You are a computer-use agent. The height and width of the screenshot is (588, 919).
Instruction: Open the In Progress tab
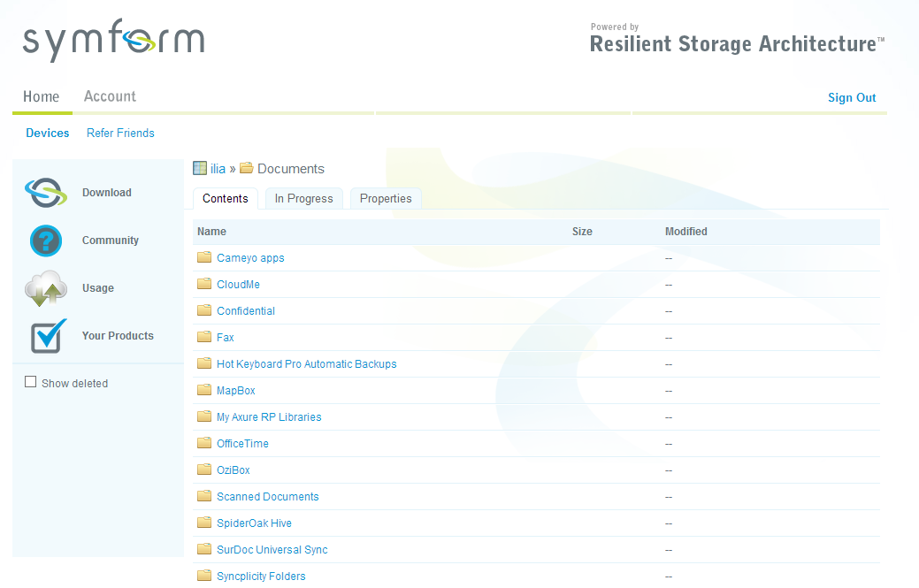pos(303,199)
